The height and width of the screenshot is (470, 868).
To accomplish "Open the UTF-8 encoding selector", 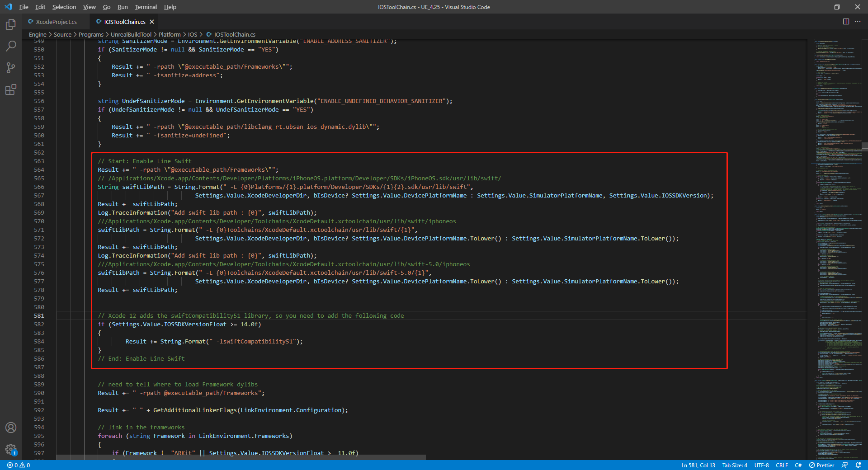I will click(x=761, y=465).
